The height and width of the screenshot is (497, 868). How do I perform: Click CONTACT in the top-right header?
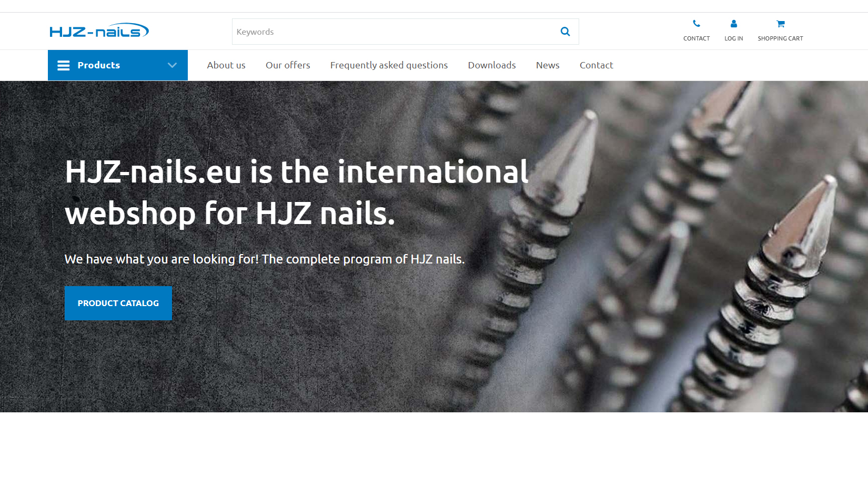[697, 38]
